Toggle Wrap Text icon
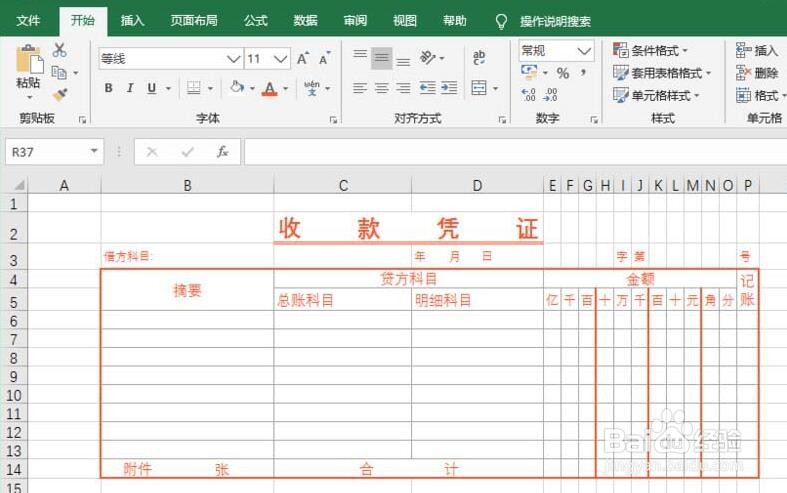Screen dimensions: 787x493 click(479, 58)
